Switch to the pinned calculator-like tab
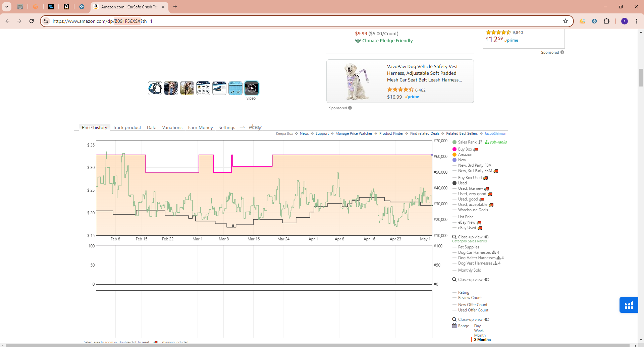The height and width of the screenshot is (347, 644). (20, 7)
